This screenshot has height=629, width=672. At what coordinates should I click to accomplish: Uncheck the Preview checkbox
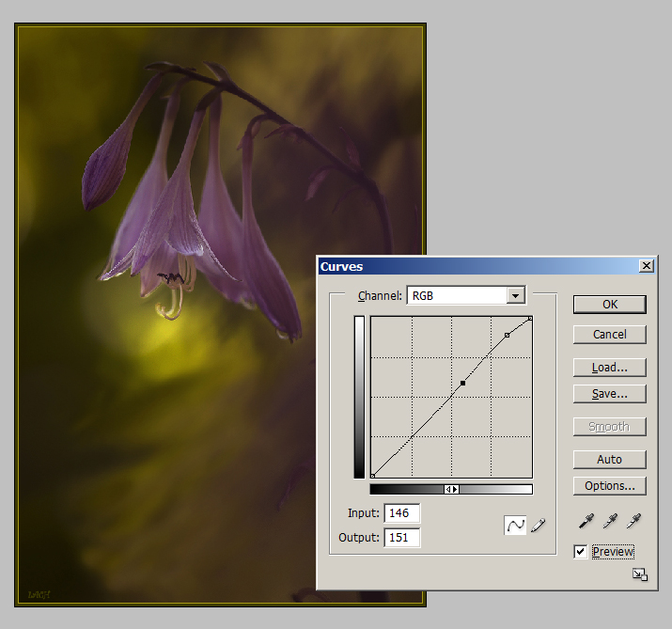point(581,552)
